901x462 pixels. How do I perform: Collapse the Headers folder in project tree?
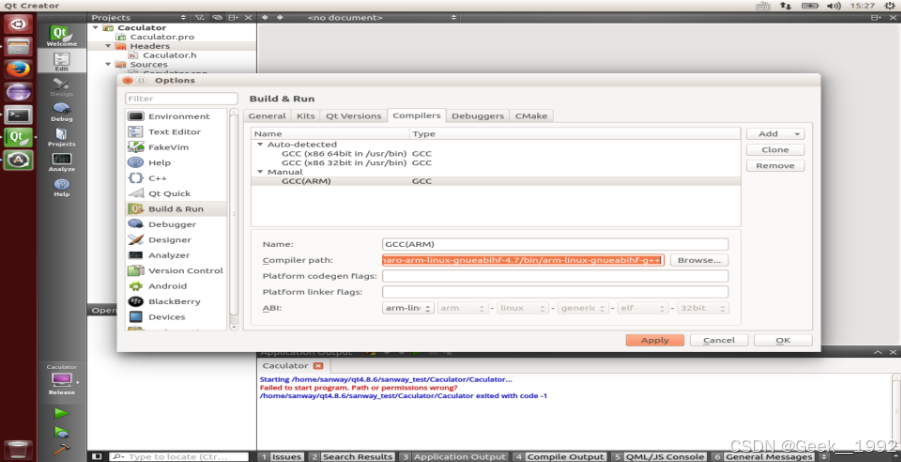click(x=108, y=46)
